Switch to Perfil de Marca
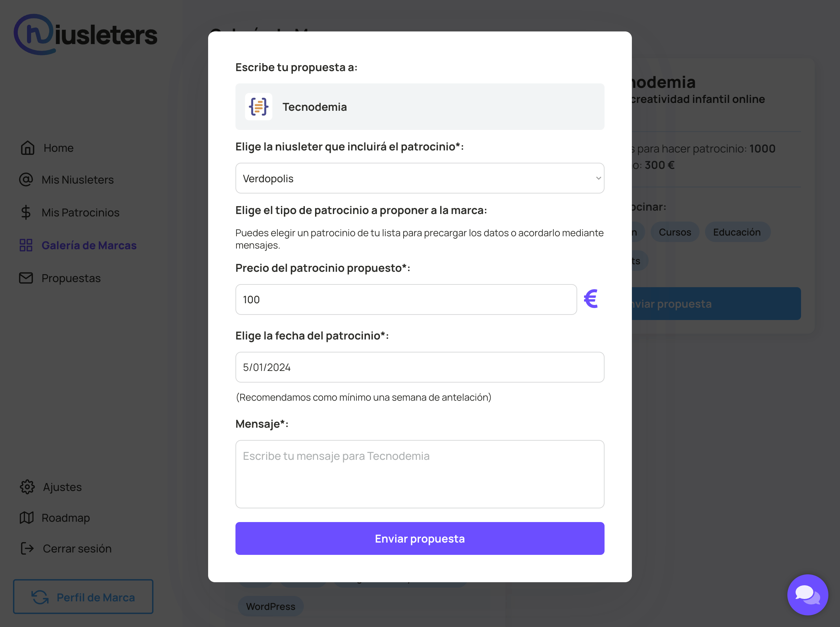 click(x=83, y=597)
